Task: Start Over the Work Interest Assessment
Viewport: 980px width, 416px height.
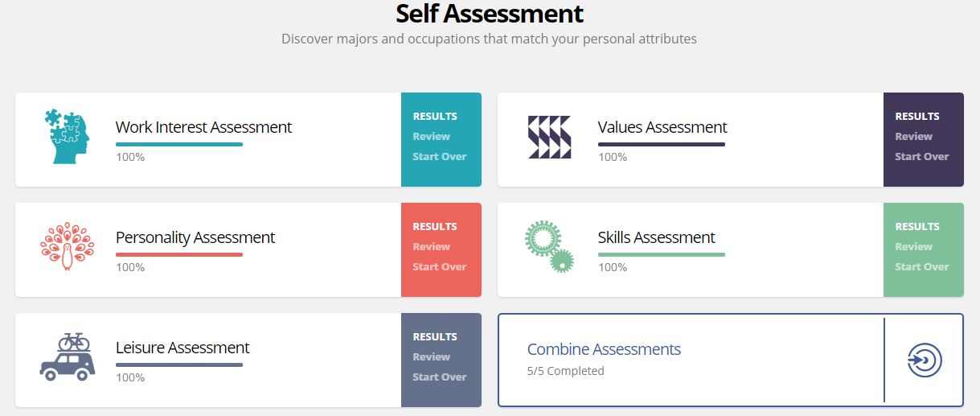Action: tap(440, 156)
